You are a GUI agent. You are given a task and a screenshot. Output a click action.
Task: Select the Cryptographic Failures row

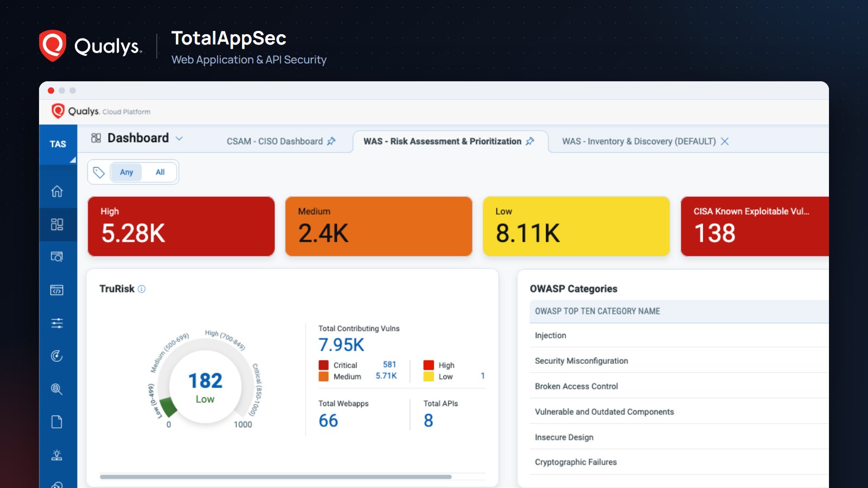679,462
